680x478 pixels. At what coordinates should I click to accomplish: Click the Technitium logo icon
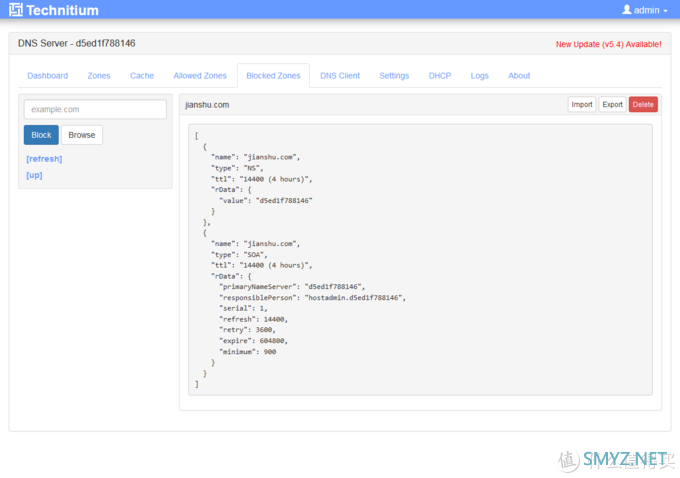click(x=16, y=10)
